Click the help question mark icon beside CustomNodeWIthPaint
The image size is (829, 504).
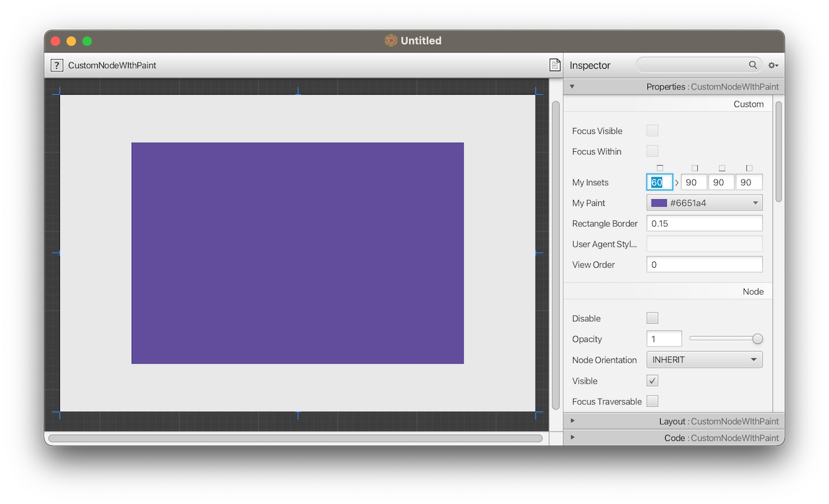point(56,65)
